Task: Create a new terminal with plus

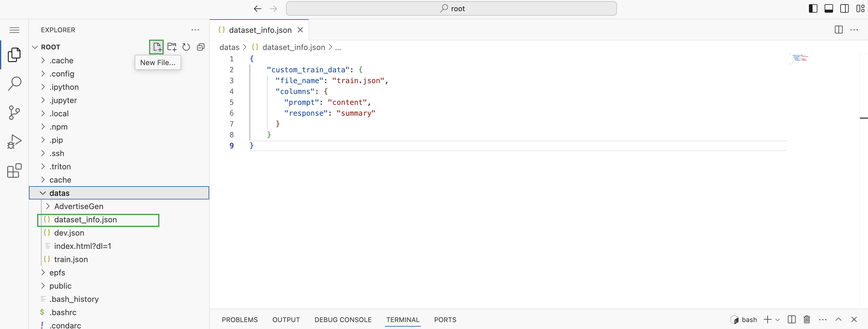Action: coord(767,320)
